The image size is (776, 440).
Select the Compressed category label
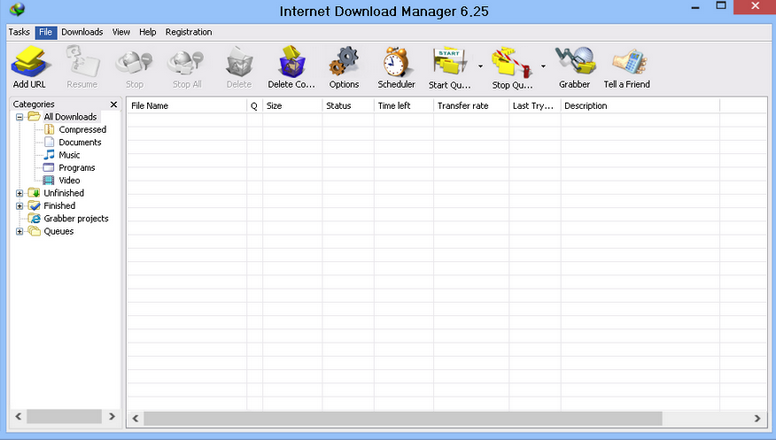click(x=83, y=130)
